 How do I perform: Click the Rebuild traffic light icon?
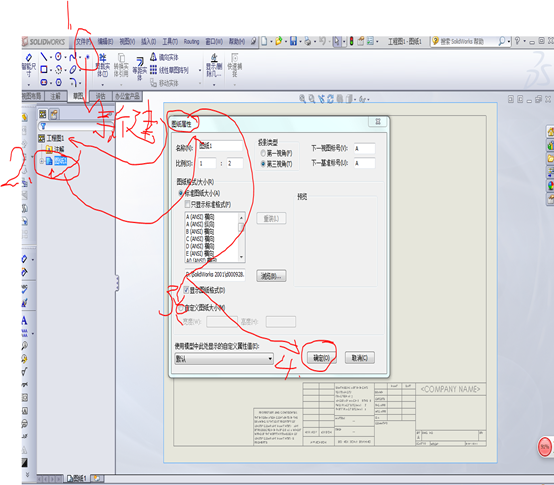(x=352, y=41)
